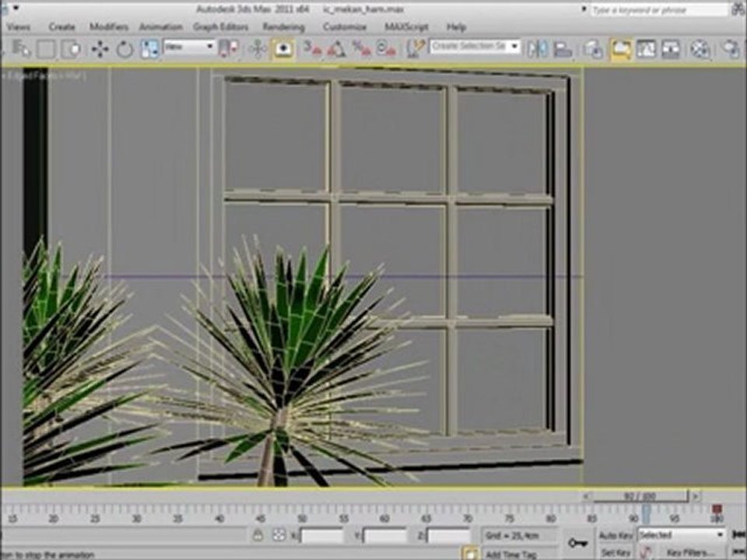The image size is (747, 560).
Task: Click the default tangent icon beside Set Key
Action: click(x=646, y=553)
